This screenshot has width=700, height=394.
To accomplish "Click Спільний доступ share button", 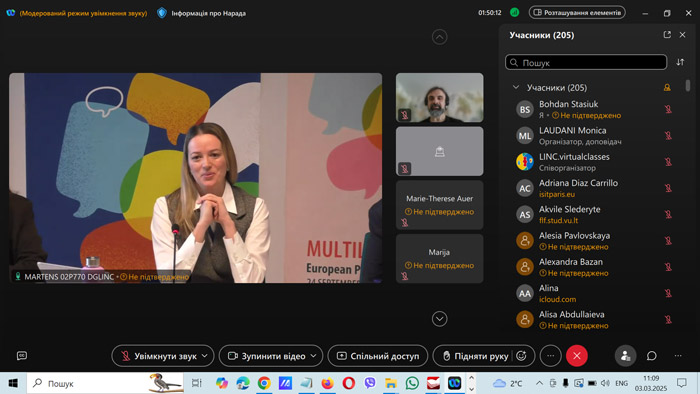I will pos(378,356).
